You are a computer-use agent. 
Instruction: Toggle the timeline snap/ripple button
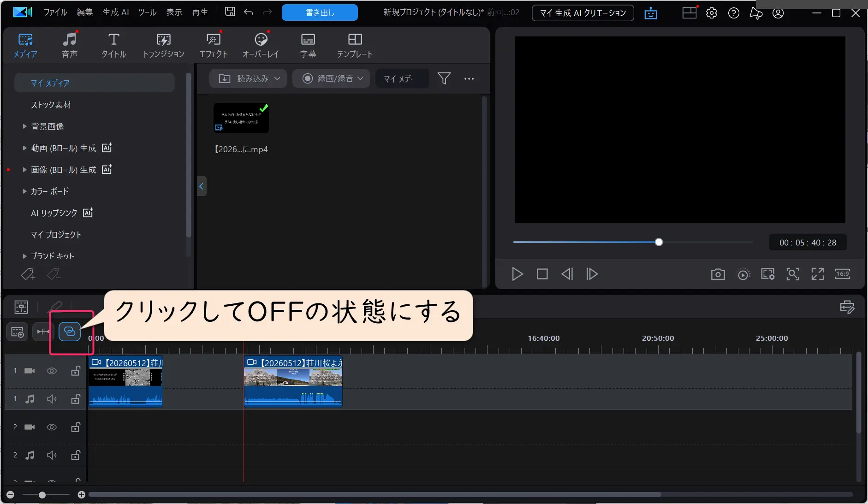coord(43,332)
